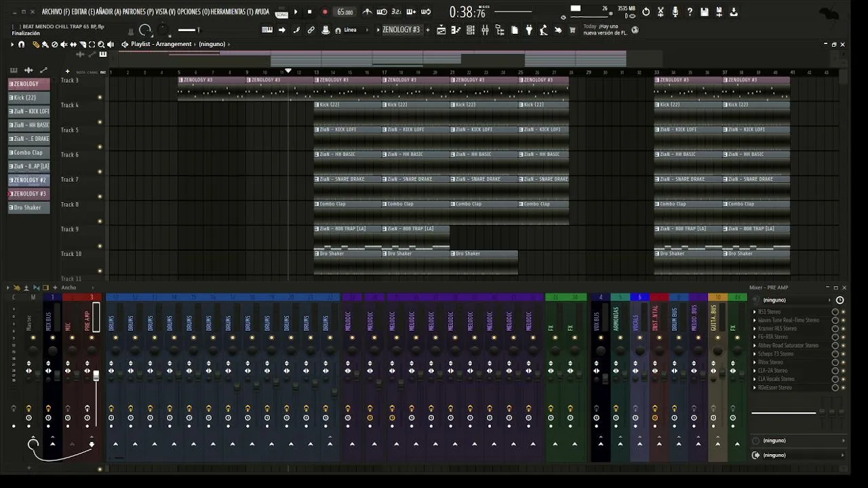Screen dimensions: 868x488
Task: Click the shopping cart icon
Action: click(x=572, y=30)
